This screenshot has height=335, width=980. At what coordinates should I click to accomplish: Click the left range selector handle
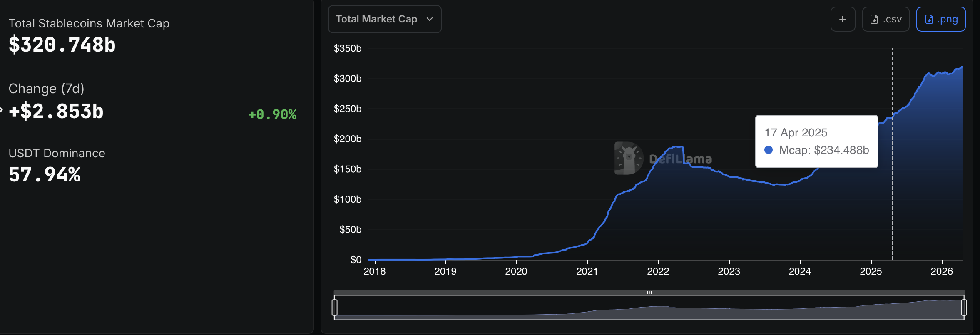pos(334,308)
